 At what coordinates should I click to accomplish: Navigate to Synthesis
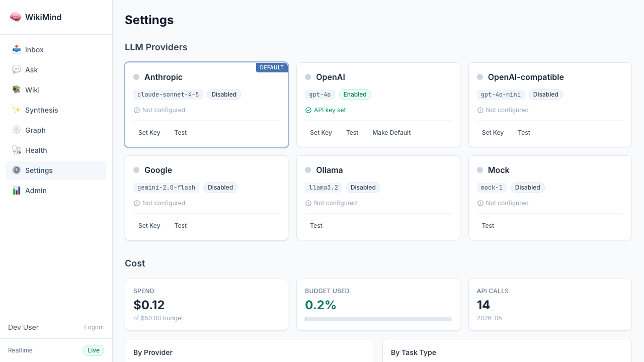[x=56, y=110]
